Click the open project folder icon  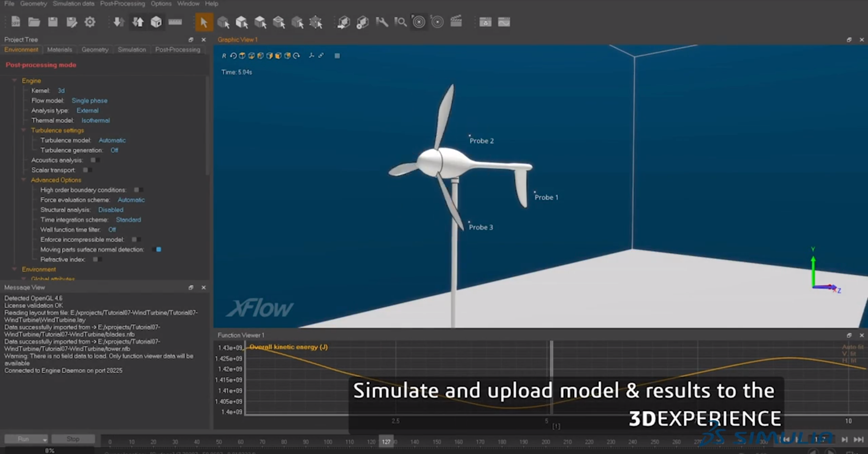click(x=34, y=22)
